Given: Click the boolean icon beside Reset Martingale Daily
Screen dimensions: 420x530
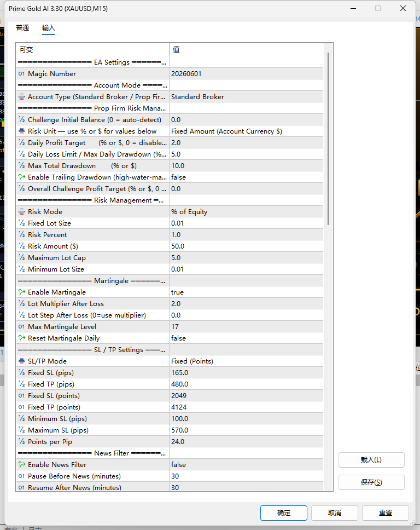Looking at the screenshot, I should (x=22, y=338).
